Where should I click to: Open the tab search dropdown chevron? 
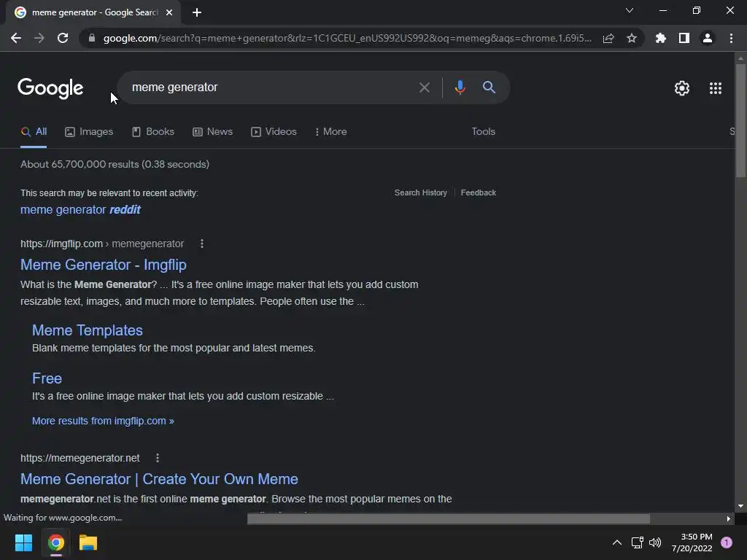[630, 10]
